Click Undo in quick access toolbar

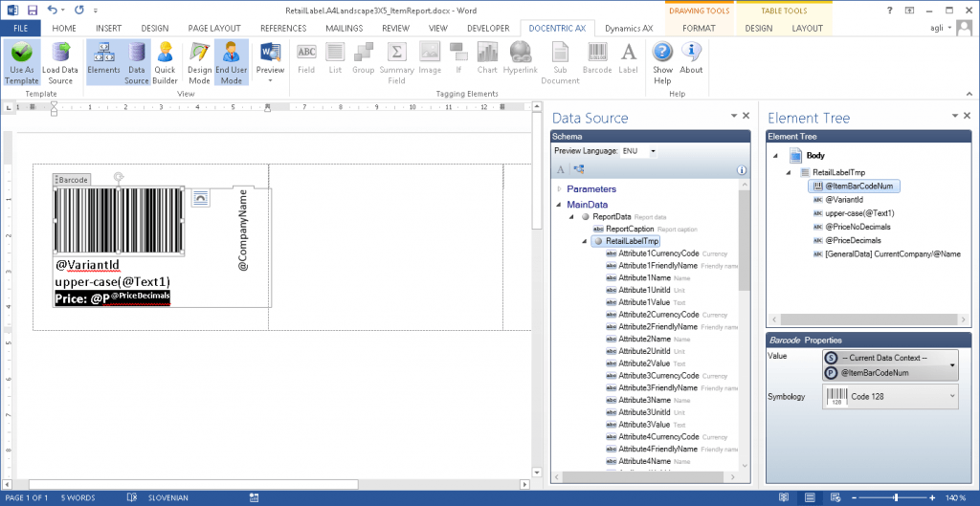tap(52, 10)
